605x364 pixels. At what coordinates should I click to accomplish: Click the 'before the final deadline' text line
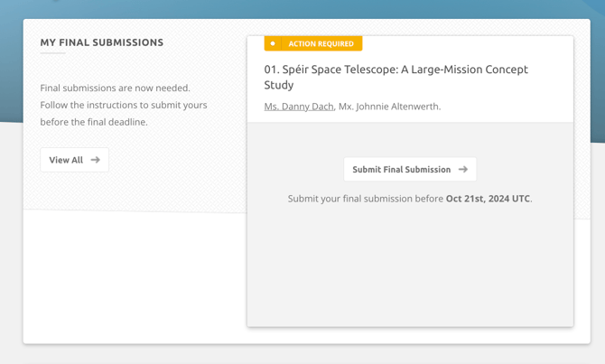pos(93,122)
